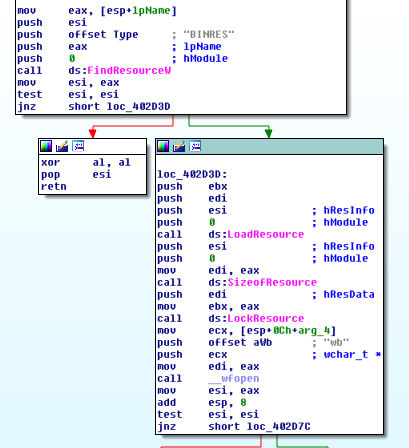Click the pencil icon on loc_402D3D block
This screenshot has height=448, width=409.
coord(179,146)
